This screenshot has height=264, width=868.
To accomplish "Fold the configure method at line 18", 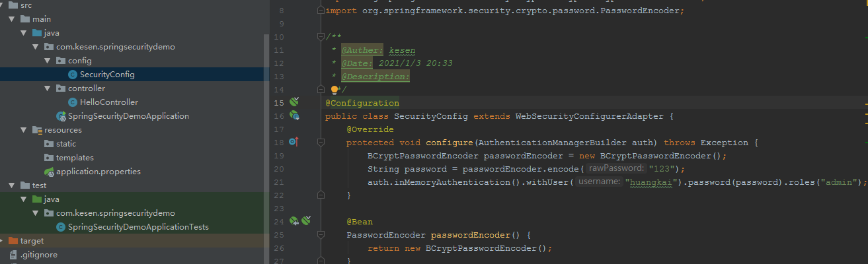I will (321, 143).
